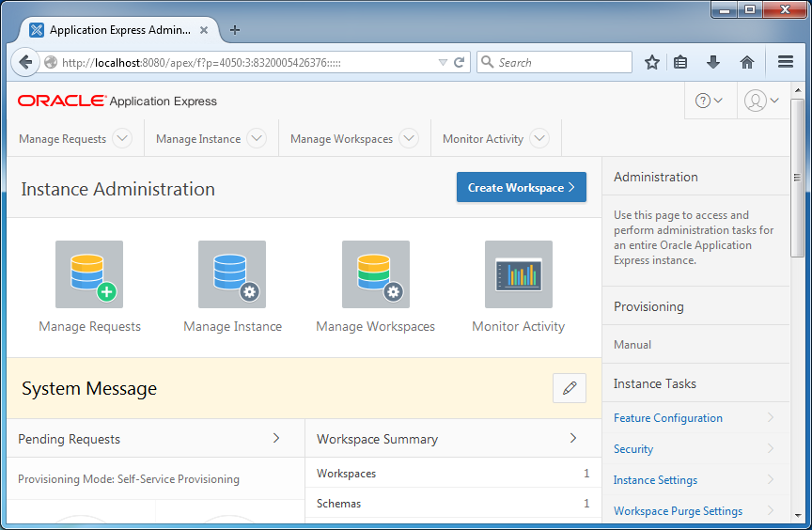The image size is (812, 530).
Task: Switch to Application Express Admin tab
Action: coord(119,30)
